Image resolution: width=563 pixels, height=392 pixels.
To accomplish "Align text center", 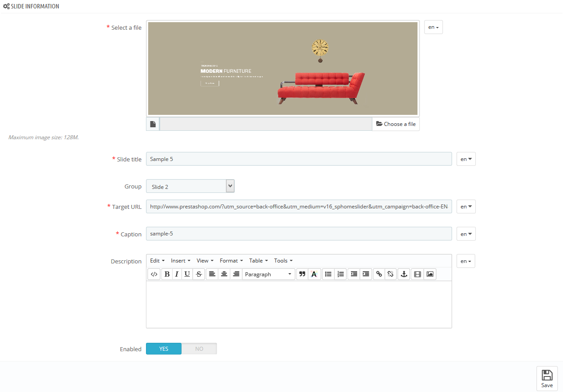I will tap(224, 274).
